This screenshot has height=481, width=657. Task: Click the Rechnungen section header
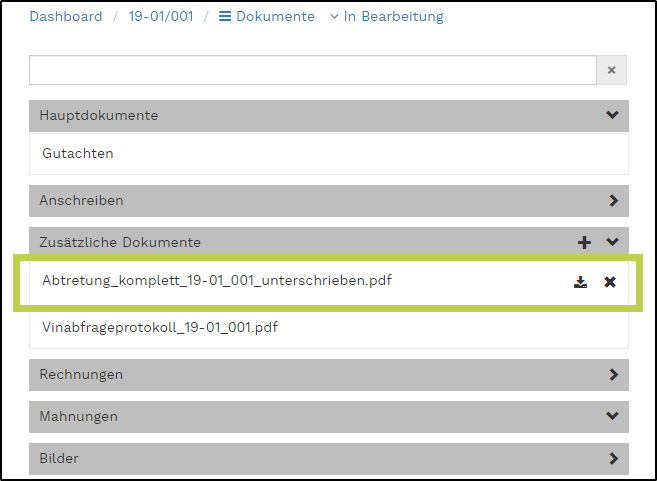pyautogui.click(x=82, y=374)
